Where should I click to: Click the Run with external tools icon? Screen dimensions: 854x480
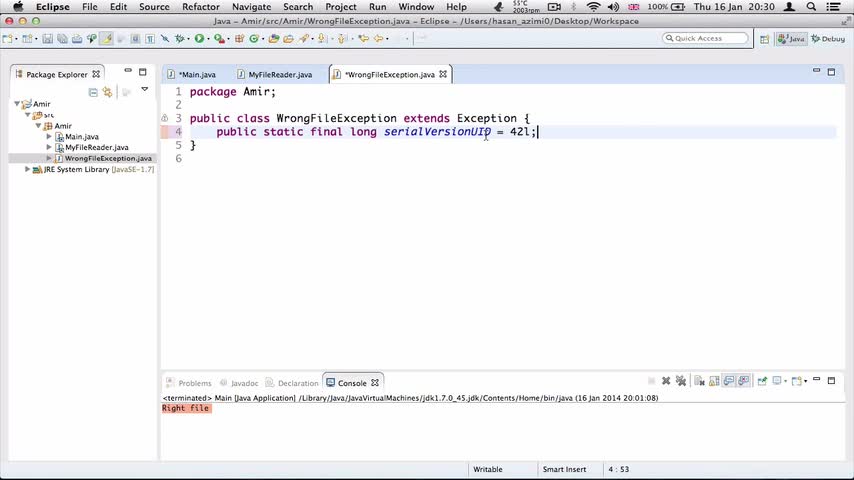point(219,38)
